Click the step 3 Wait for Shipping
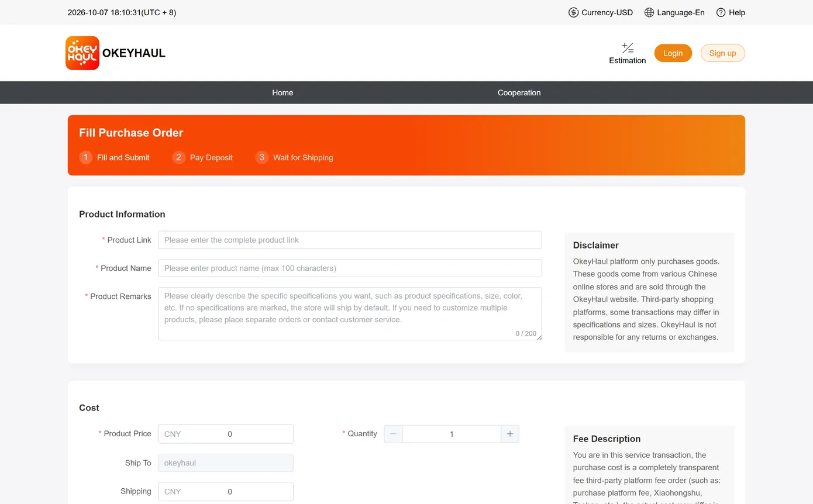813x504 pixels. pos(294,157)
